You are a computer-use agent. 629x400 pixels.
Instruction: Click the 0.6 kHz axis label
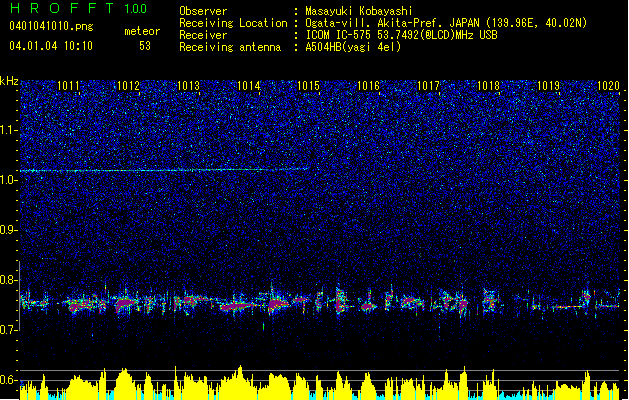pyautogui.click(x=9, y=380)
